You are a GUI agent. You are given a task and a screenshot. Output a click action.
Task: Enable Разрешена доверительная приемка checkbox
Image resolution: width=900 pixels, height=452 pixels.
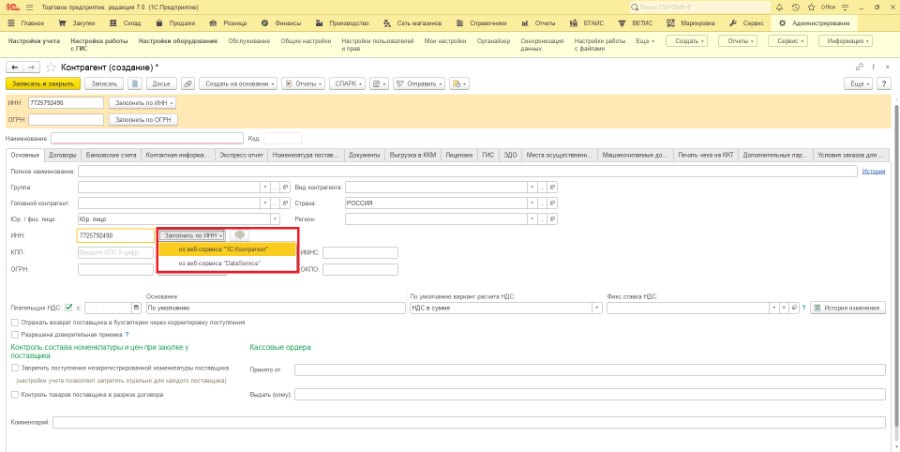click(15, 334)
